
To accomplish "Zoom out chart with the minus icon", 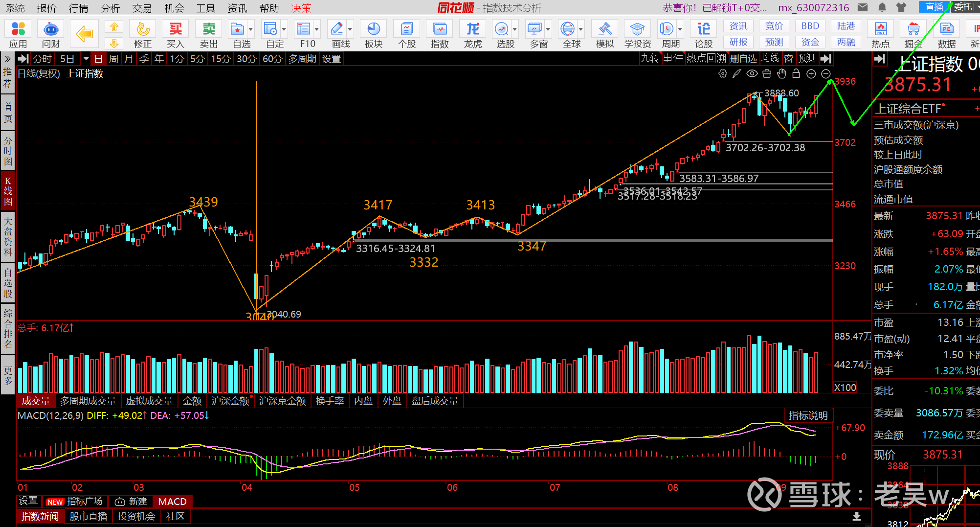I will pyautogui.click(x=826, y=74).
